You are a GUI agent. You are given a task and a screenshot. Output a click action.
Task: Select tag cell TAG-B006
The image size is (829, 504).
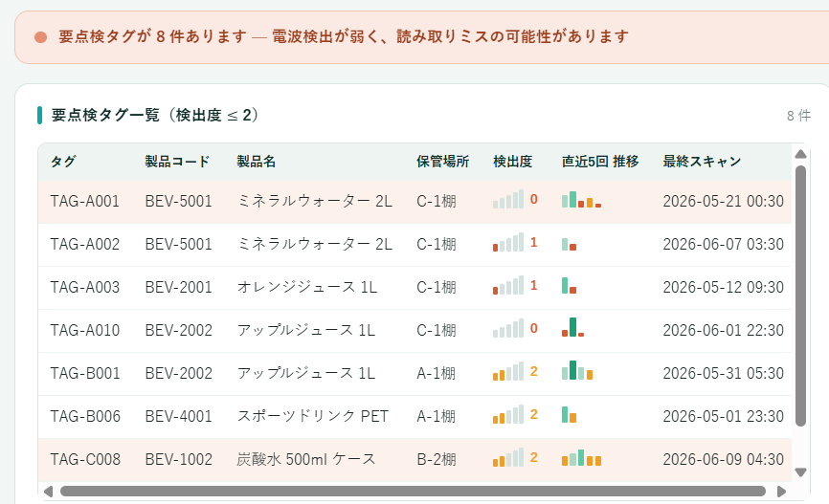point(85,416)
